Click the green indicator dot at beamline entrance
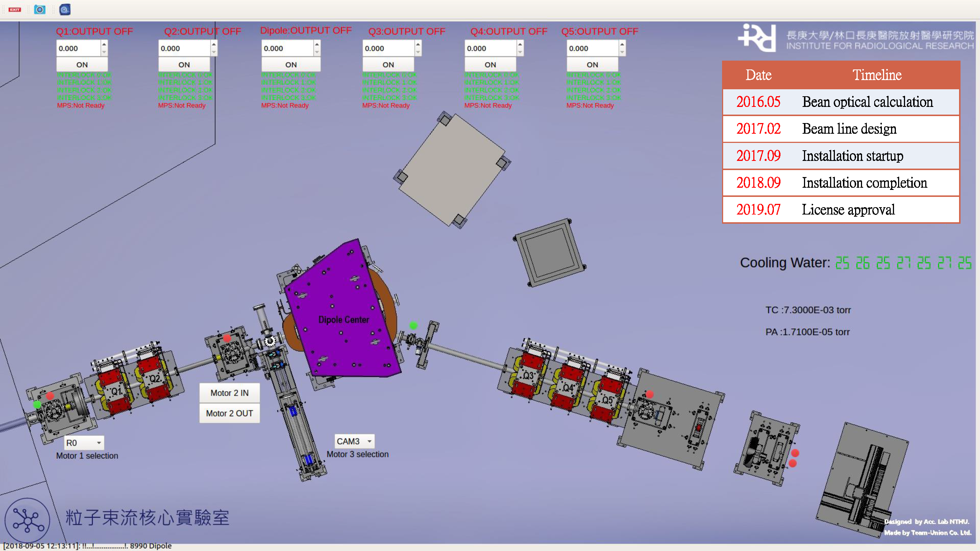The image size is (980, 551). [37, 404]
